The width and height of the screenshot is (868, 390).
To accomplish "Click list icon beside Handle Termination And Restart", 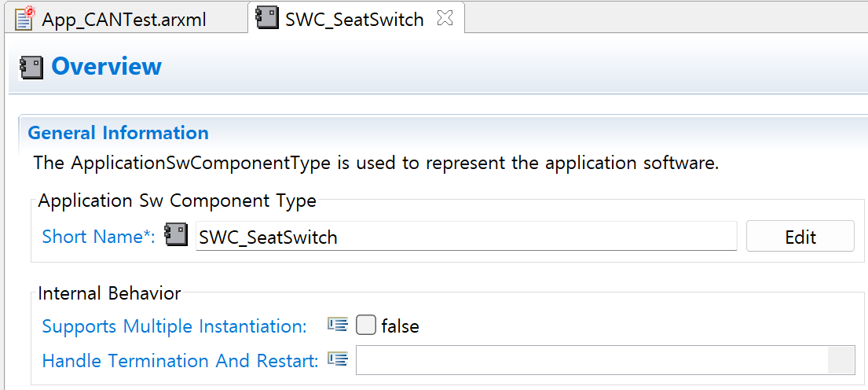I will click(x=338, y=359).
